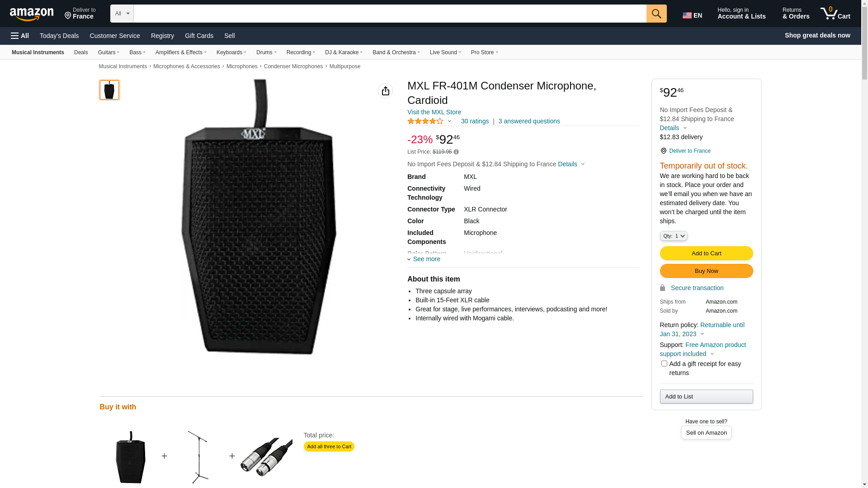Click the Amazon logo

click(x=32, y=14)
